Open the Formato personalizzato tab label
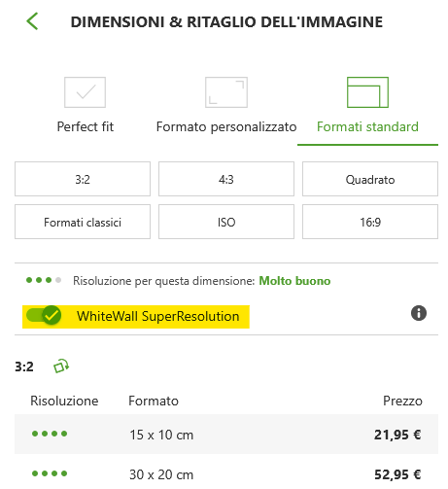The height and width of the screenshot is (489, 448). (226, 126)
